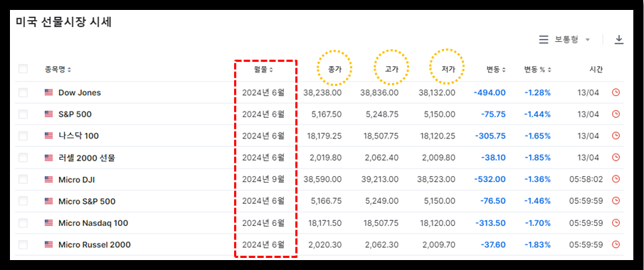The width and height of the screenshot is (644, 270).
Task: Check the S&P 500 row checkbox
Action: pyautogui.click(x=23, y=114)
